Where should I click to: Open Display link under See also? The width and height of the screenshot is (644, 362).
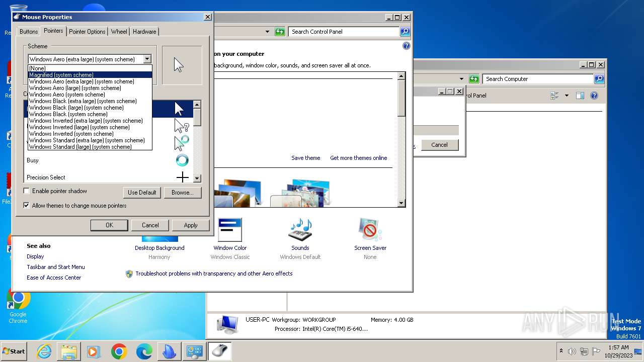pyautogui.click(x=35, y=256)
